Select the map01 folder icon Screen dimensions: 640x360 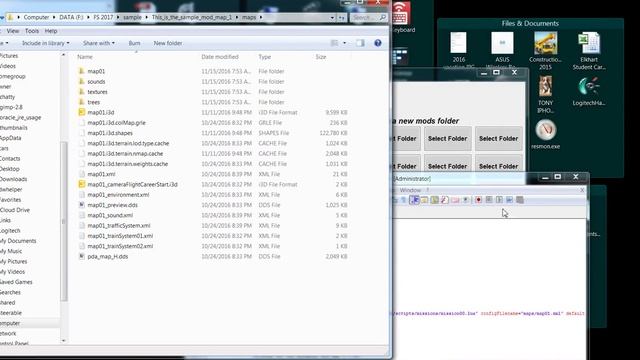pyautogui.click(x=82, y=71)
